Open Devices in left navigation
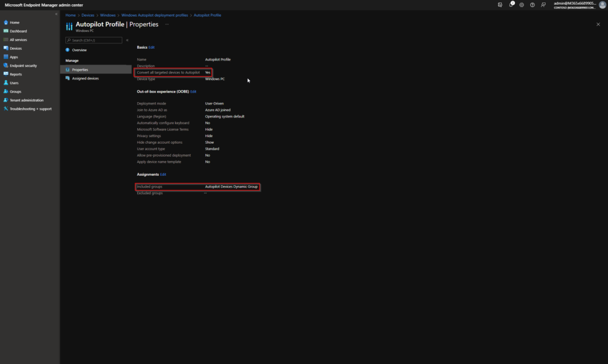This screenshot has height=364, width=608. click(x=15, y=49)
